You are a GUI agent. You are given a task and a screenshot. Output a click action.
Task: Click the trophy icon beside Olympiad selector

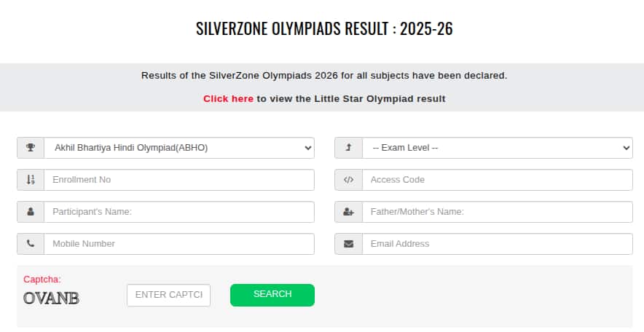coord(31,148)
